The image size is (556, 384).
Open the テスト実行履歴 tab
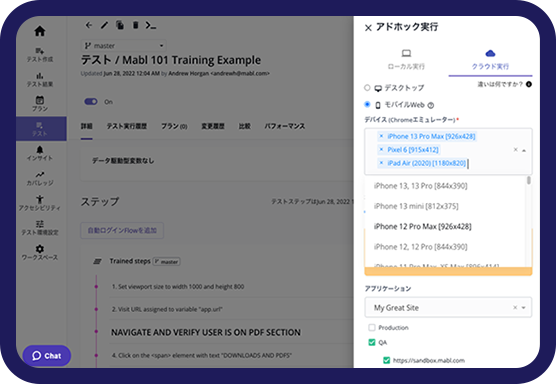pyautogui.click(x=127, y=126)
